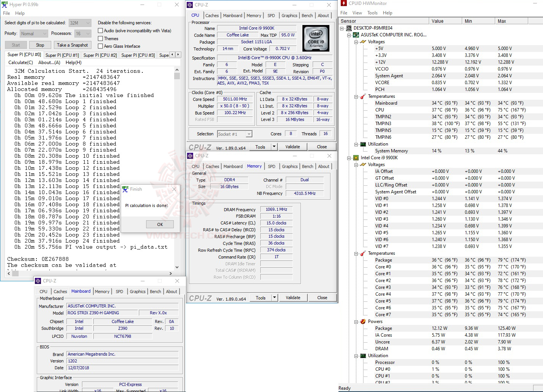This screenshot has height=392, width=543.
Task: Enable Audio (solve incompatibility with Vista) checkbox
Action: pos(101,31)
